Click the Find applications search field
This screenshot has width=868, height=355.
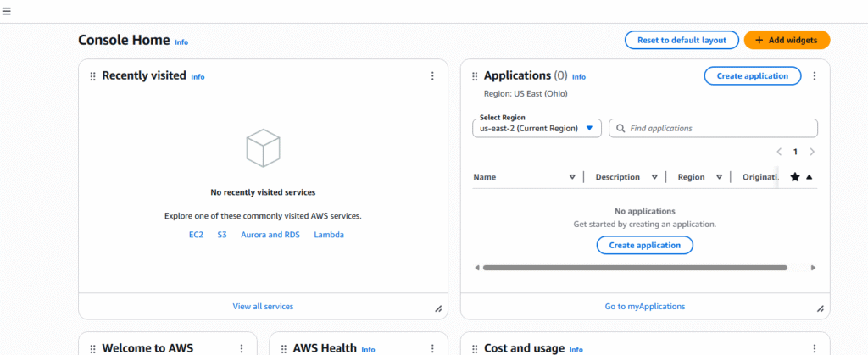[x=713, y=128]
